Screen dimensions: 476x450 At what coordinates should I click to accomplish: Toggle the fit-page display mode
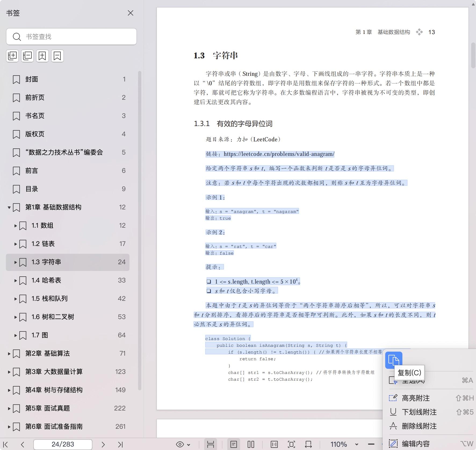(x=291, y=444)
